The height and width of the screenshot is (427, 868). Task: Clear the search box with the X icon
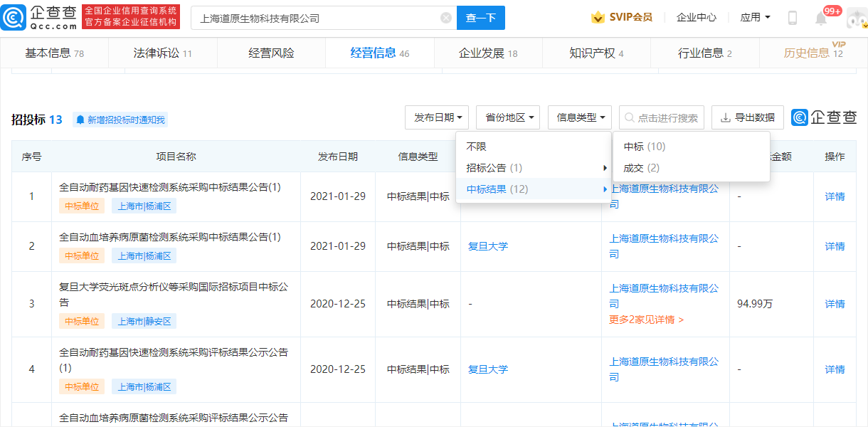(446, 19)
